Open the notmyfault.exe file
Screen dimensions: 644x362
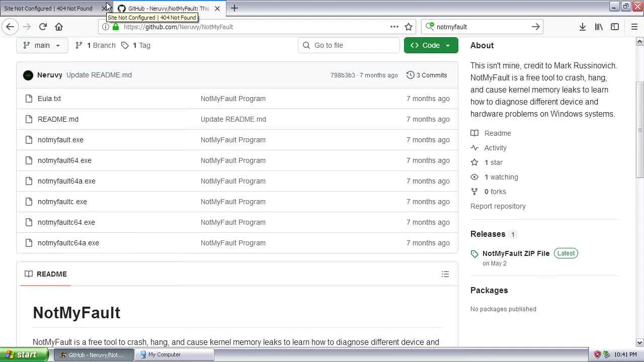point(60,140)
